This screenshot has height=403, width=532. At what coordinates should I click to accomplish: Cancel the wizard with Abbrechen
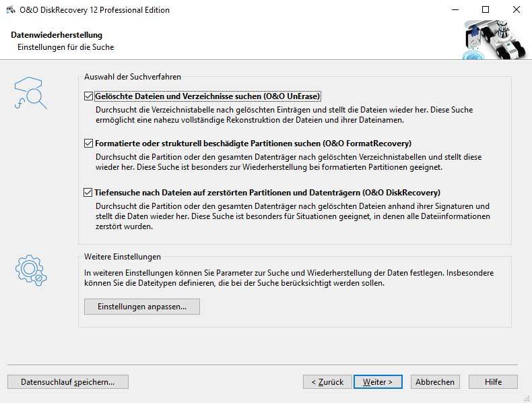(x=435, y=382)
